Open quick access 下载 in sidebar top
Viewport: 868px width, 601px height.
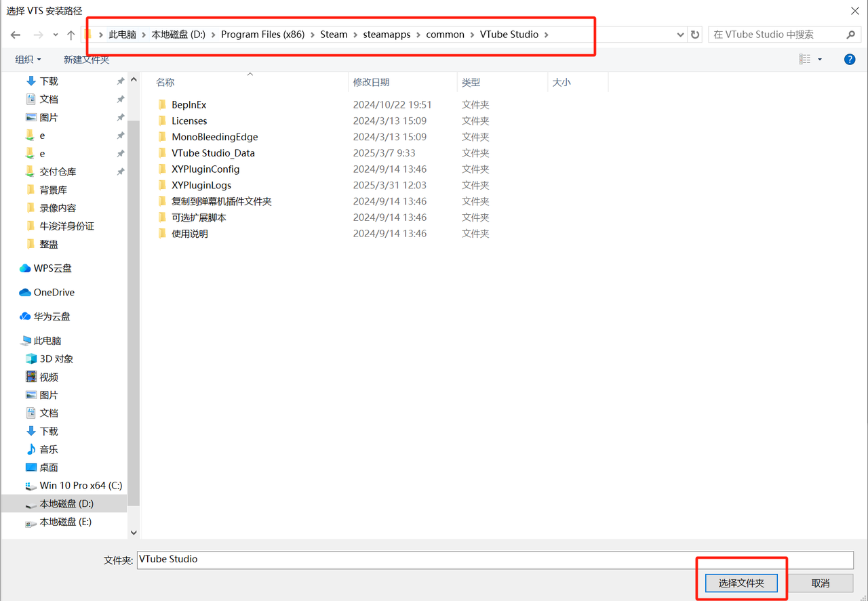(x=49, y=81)
